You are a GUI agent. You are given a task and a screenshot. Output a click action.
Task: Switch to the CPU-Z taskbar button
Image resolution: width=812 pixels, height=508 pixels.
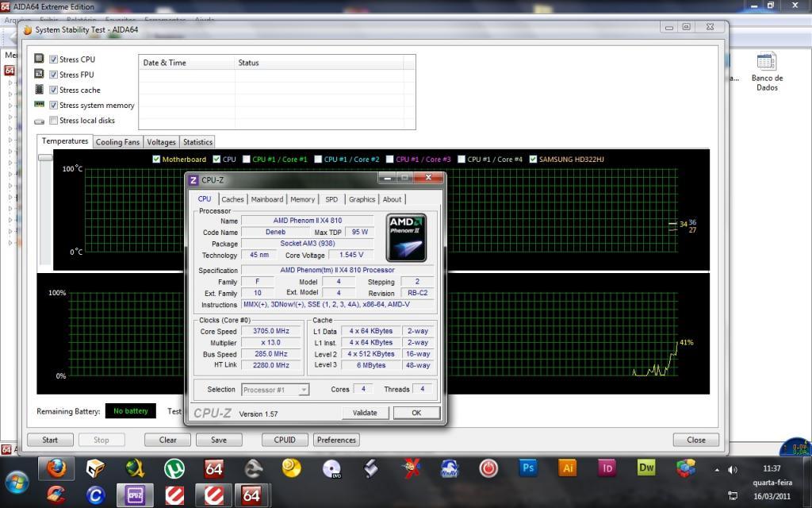tap(135, 495)
